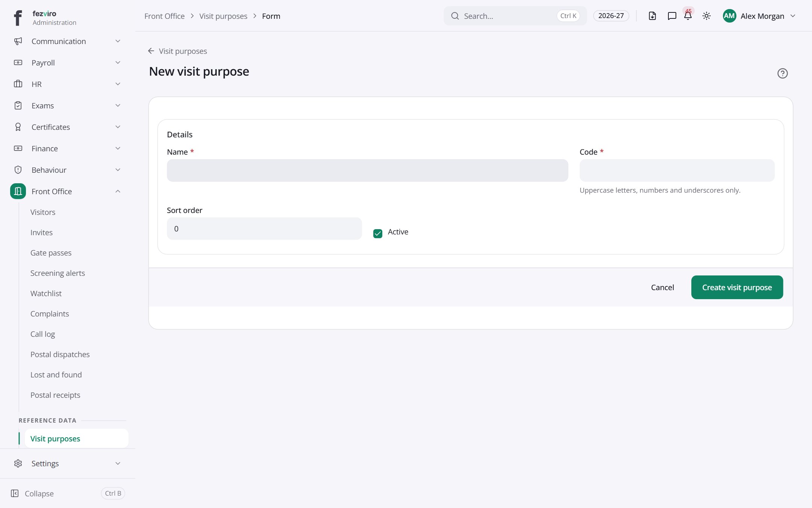Click the Form breadcrumb text
The height and width of the screenshot is (508, 812).
[271, 16]
